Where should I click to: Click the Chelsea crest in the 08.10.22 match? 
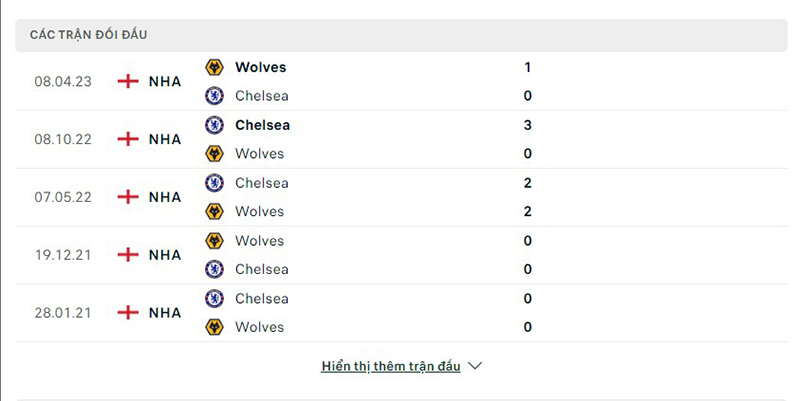214,125
